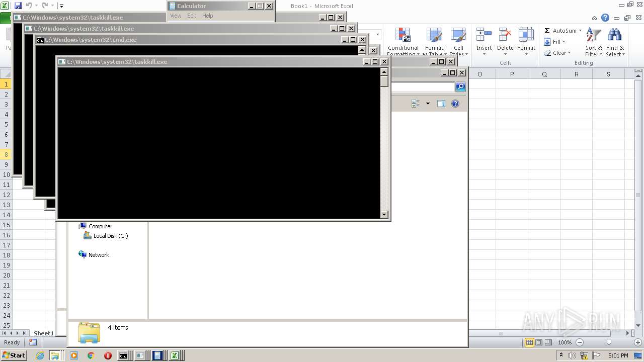Open Explorer help icon
The width and height of the screenshot is (644, 362).
(x=455, y=104)
